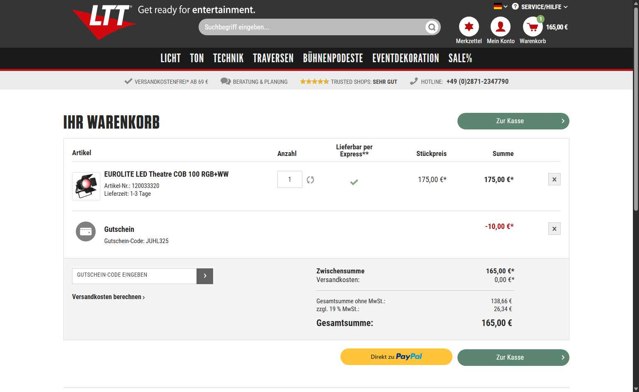Click Direkt zu PayPal button

[x=396, y=357]
